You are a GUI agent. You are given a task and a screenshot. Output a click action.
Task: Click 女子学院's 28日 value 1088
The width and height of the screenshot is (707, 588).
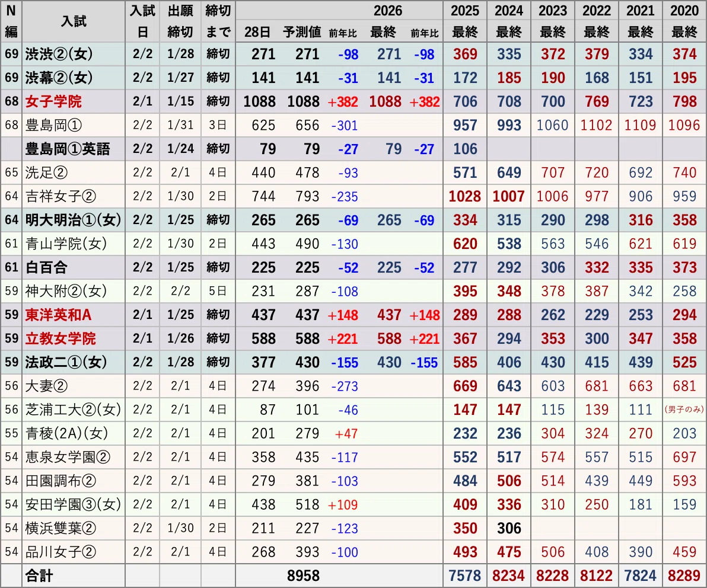click(260, 101)
